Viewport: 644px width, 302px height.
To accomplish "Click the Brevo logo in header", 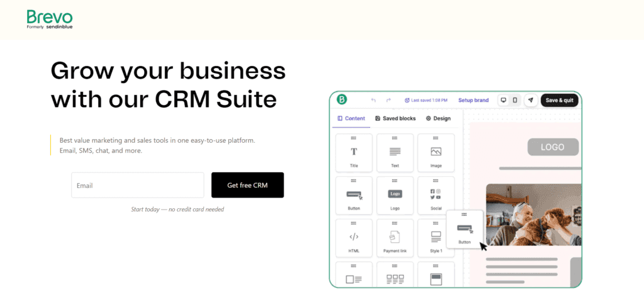I will pos(50,20).
